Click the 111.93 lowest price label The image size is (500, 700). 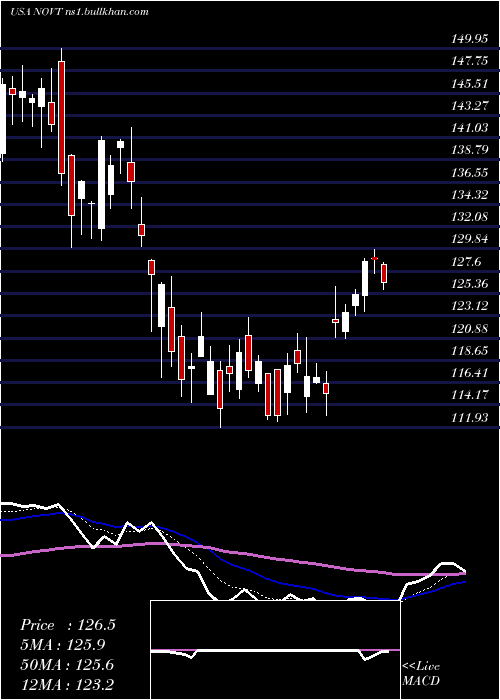point(470,417)
